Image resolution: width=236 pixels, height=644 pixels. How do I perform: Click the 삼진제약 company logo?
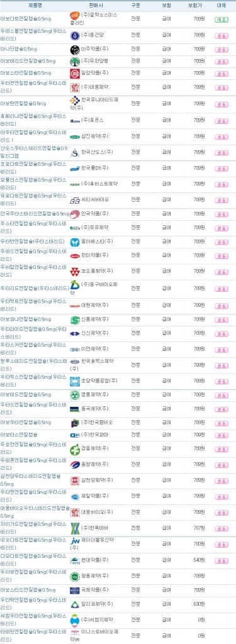pyautogui.click(x=75, y=136)
